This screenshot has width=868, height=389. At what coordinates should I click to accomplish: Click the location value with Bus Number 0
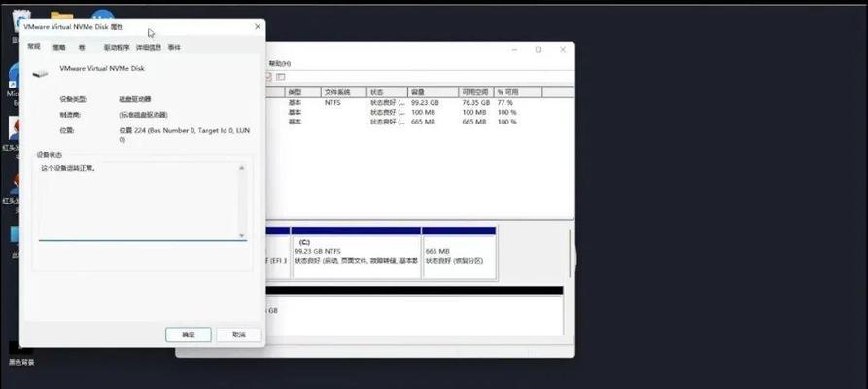pyautogui.click(x=185, y=135)
